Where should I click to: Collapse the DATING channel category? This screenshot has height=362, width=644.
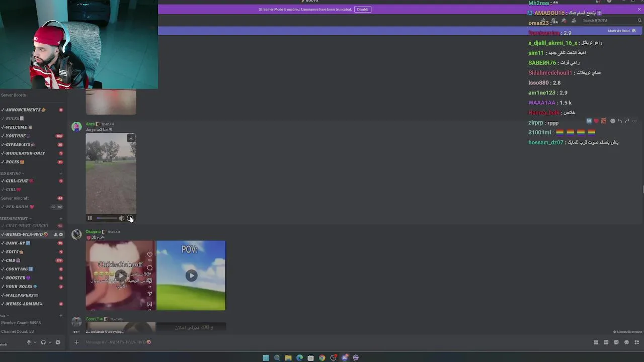tap(12, 173)
